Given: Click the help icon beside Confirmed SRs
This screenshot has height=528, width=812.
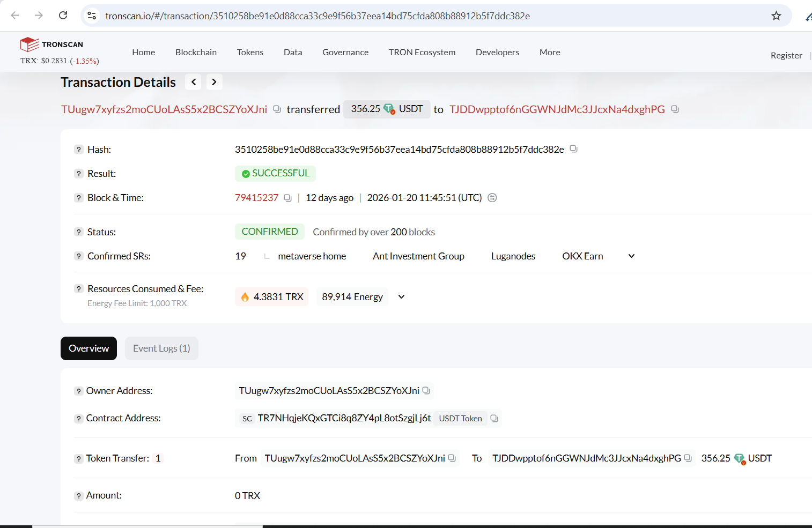Looking at the screenshot, I should [79, 256].
